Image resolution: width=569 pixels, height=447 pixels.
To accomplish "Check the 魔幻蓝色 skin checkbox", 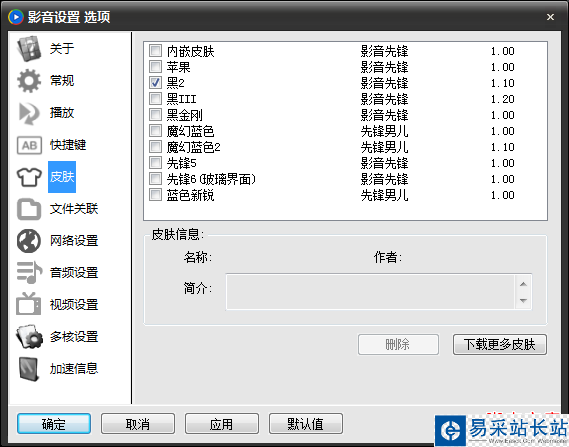I will (x=155, y=130).
